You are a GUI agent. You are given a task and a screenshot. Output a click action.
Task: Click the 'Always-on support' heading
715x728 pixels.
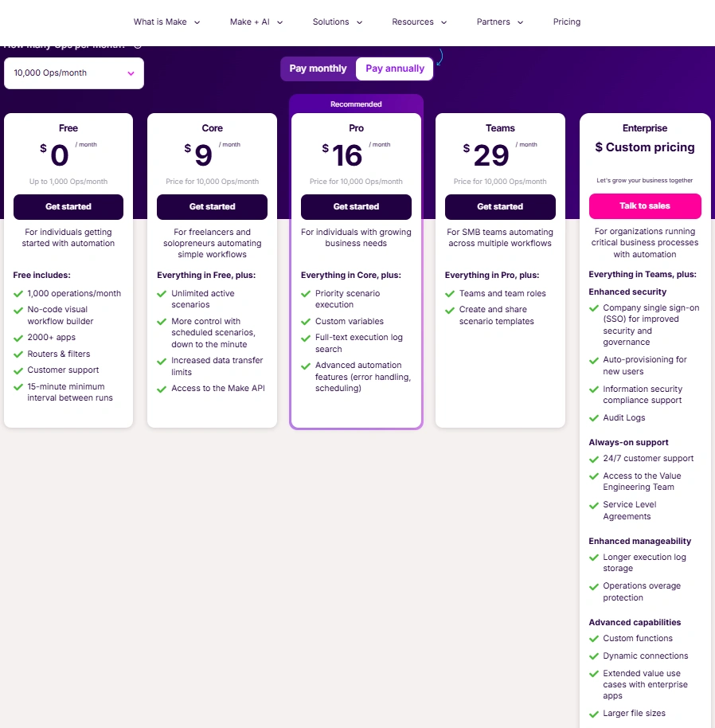(x=629, y=443)
